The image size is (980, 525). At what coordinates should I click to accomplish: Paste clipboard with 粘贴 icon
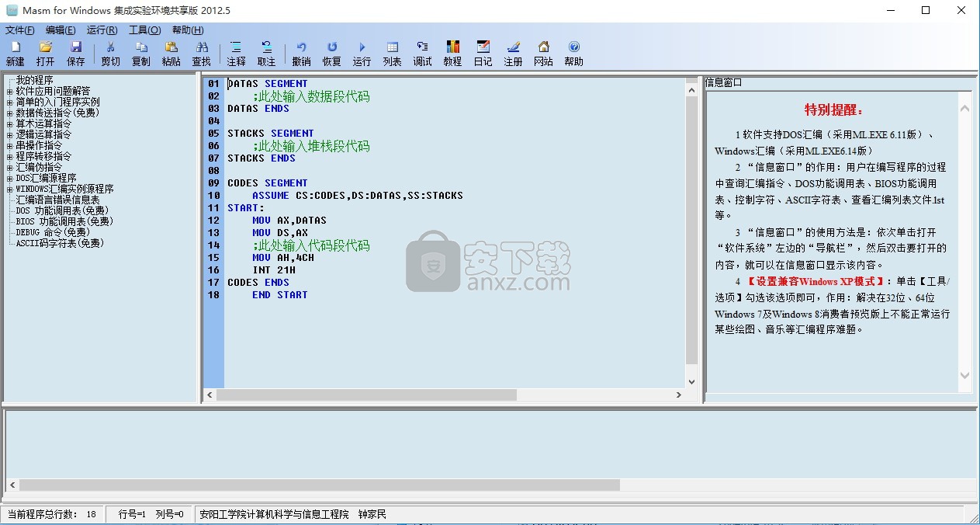[x=171, y=54]
